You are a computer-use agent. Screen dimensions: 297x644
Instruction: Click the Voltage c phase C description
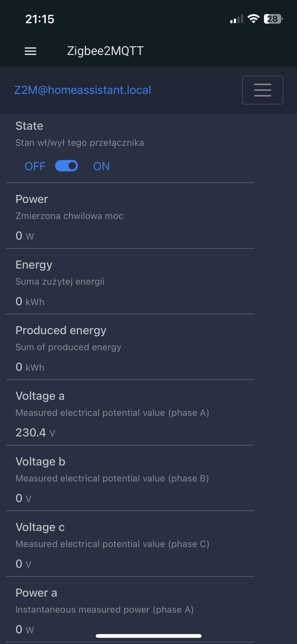[x=112, y=544]
